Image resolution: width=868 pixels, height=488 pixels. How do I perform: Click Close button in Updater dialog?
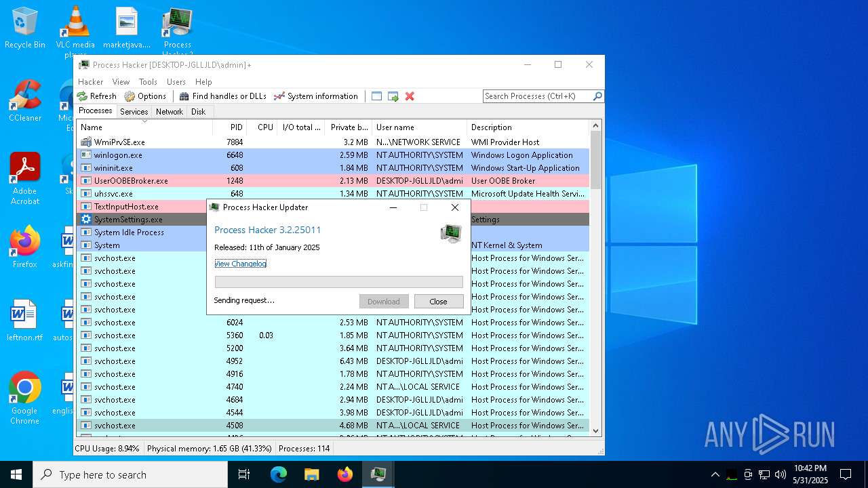click(439, 302)
